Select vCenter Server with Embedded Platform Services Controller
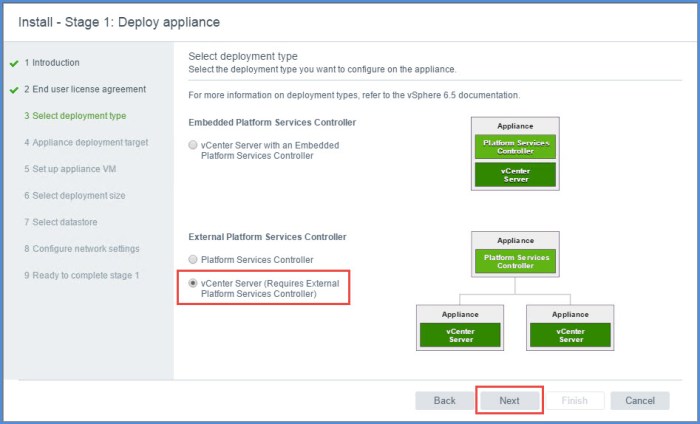 (x=193, y=145)
